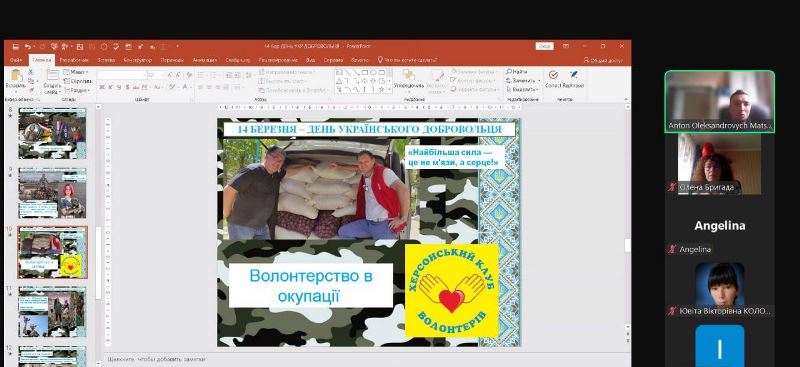Switch to the Конструктор tab
Viewport: 800px width, 367px height.
pos(138,60)
